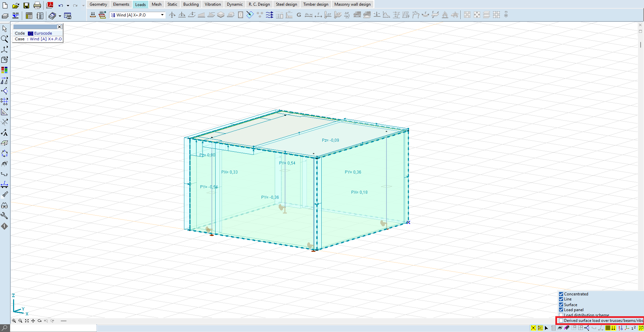Click the Pz= -0,09 roof load label
Image resolution: width=644 pixels, height=332 pixels.
pyautogui.click(x=330, y=140)
